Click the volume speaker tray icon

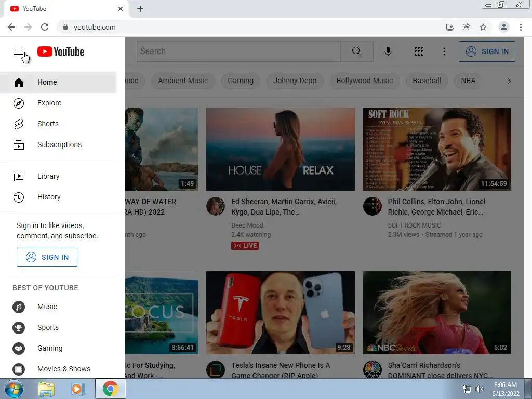point(479,389)
